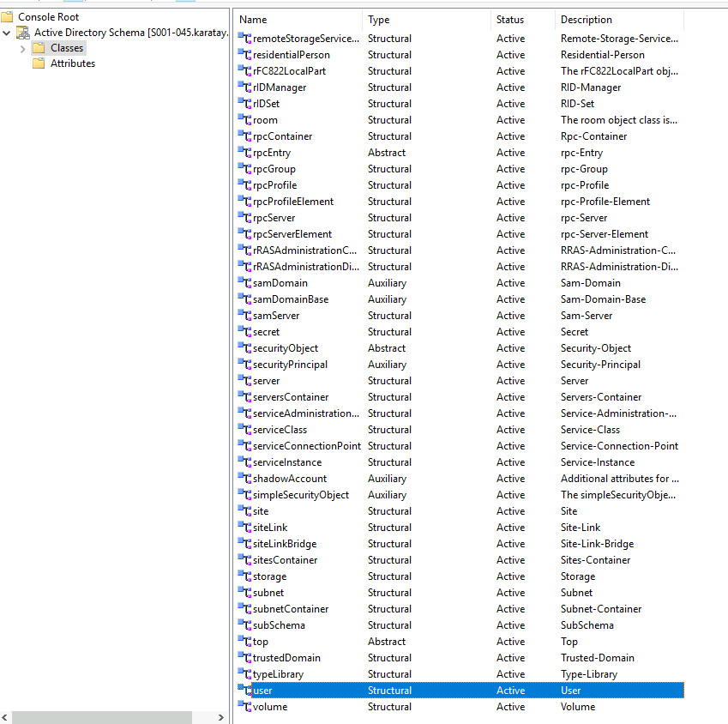Screen dimensions: 728x724
Task: Select the samDomain class icon
Action: point(244,282)
